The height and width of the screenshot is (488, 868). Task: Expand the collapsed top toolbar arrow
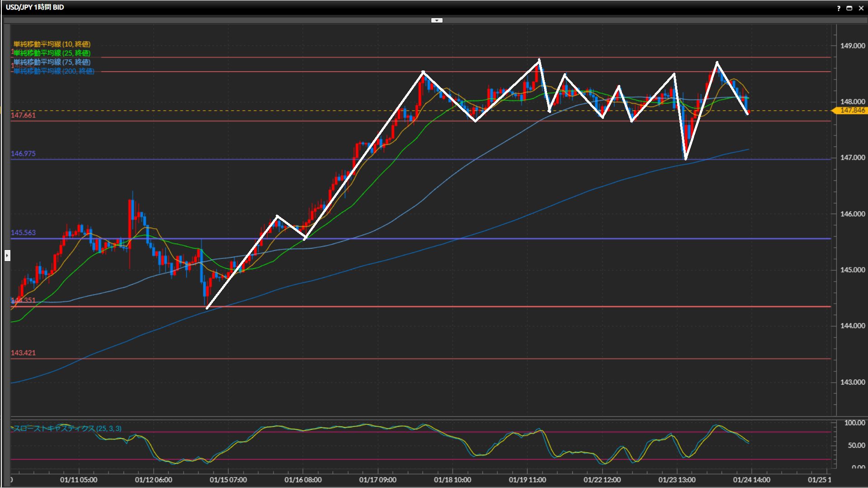[437, 20]
